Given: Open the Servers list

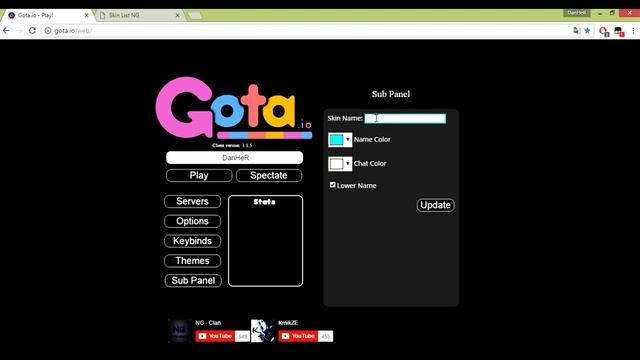Looking at the screenshot, I should [x=193, y=201].
